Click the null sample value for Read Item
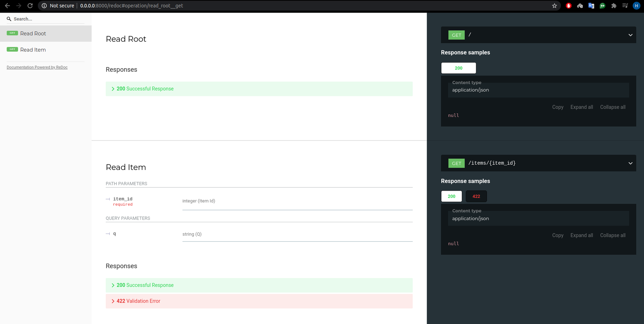The width and height of the screenshot is (644, 324). (x=454, y=244)
